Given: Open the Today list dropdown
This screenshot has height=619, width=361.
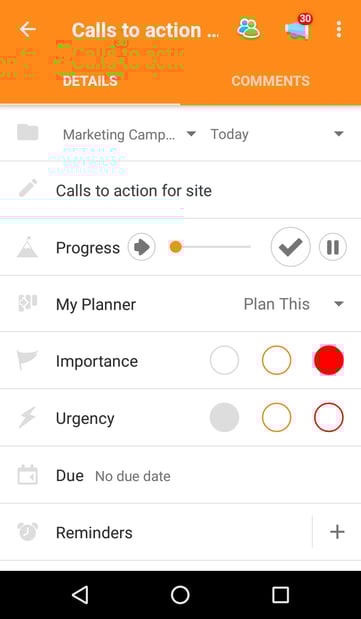Looking at the screenshot, I should (277, 134).
